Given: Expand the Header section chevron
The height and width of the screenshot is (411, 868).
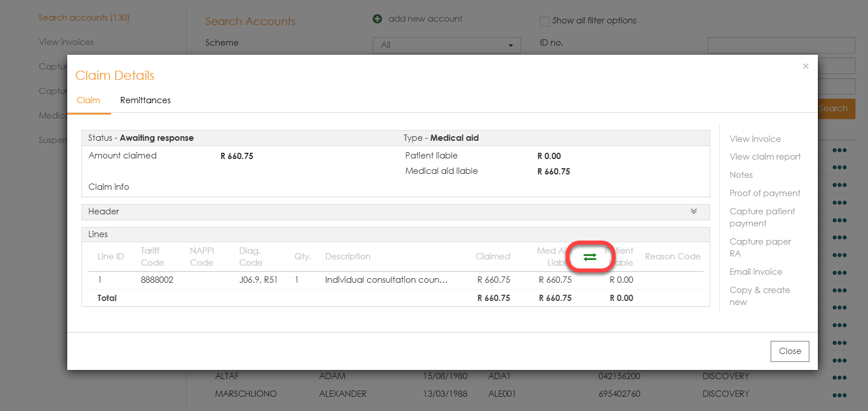Looking at the screenshot, I should [694, 211].
